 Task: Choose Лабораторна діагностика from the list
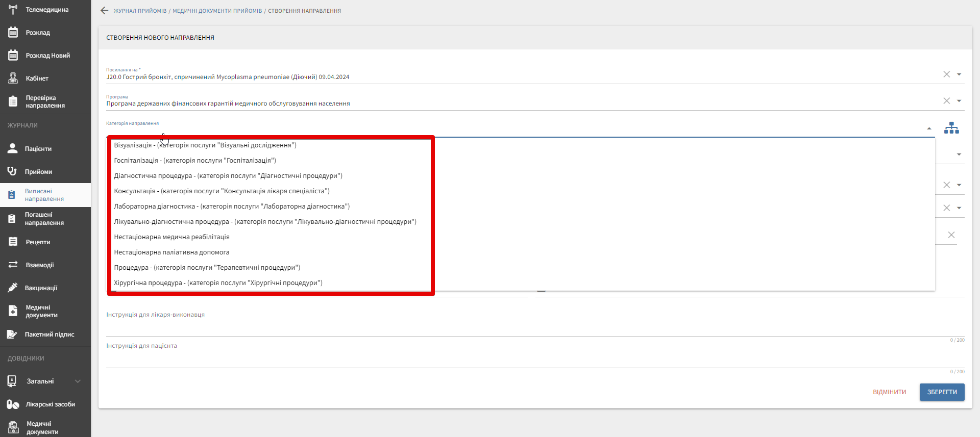[232, 207]
